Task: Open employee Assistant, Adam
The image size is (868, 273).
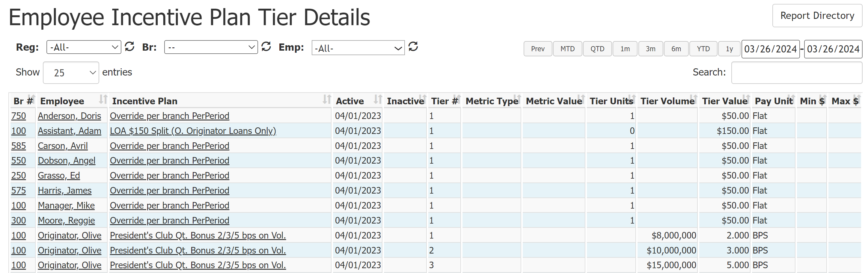Action: pos(70,131)
